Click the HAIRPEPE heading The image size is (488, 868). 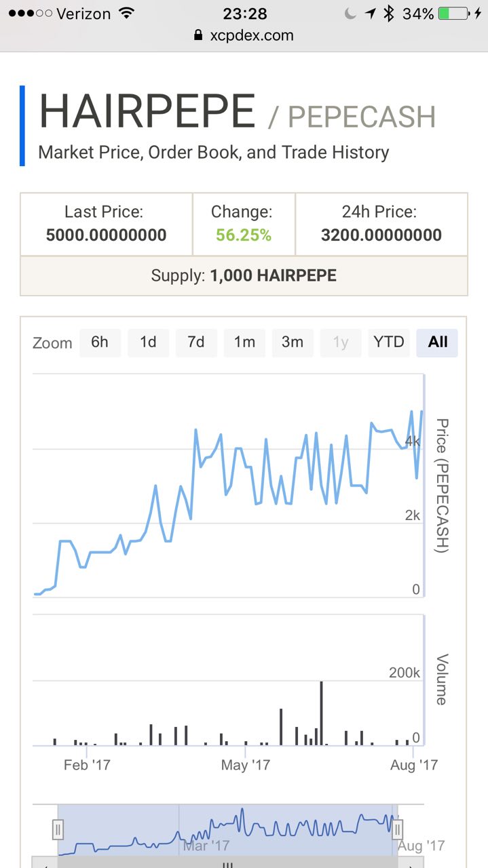(x=147, y=111)
